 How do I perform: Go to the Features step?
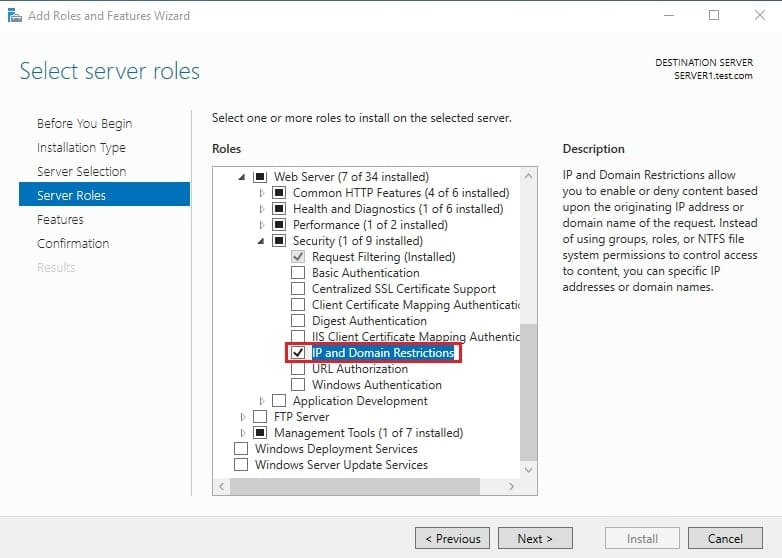coord(60,219)
